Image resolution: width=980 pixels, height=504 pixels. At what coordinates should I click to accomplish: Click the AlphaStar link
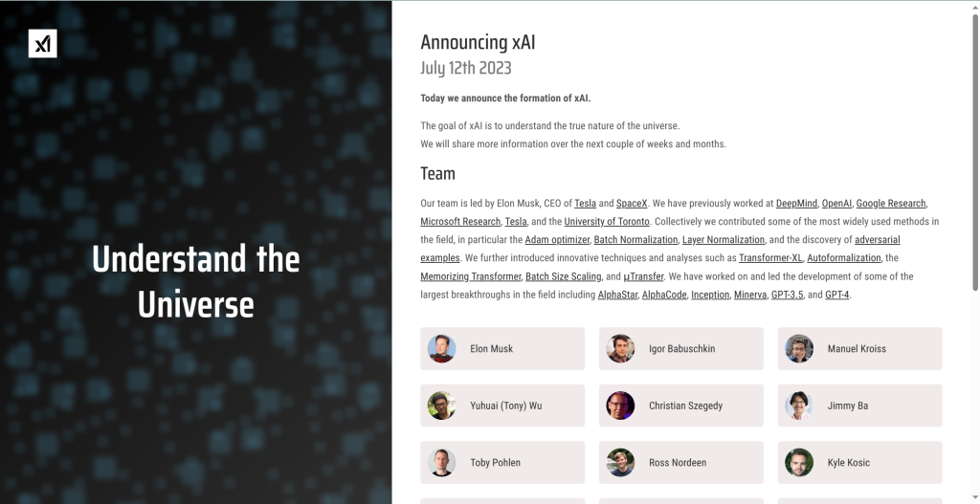tap(617, 295)
